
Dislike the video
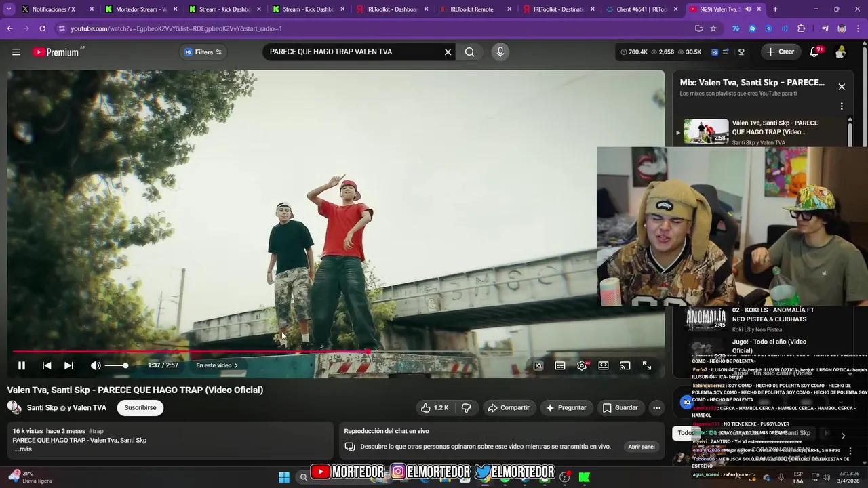pyautogui.click(x=467, y=407)
